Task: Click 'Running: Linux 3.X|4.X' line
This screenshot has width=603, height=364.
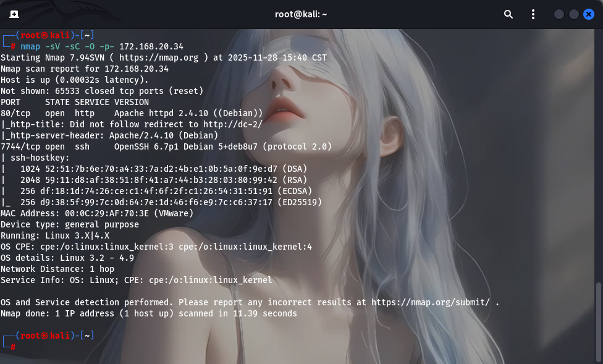Action: click(x=55, y=236)
